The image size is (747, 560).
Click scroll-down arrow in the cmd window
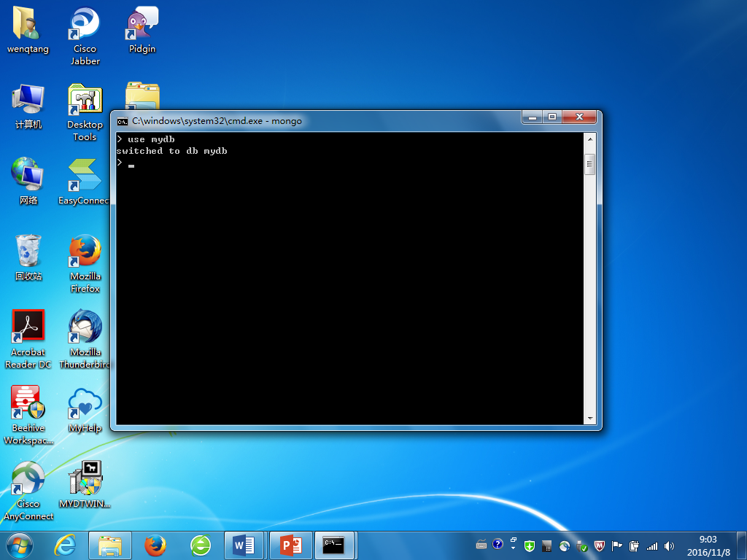tap(589, 419)
